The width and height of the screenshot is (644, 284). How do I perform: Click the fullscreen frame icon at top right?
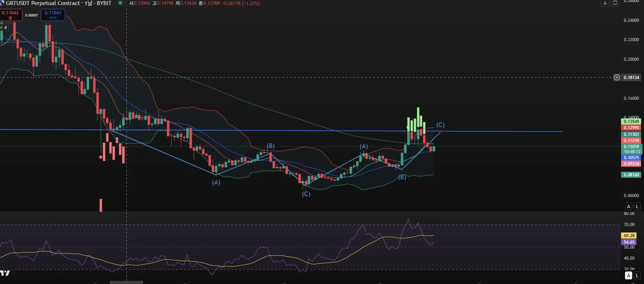click(x=615, y=3)
